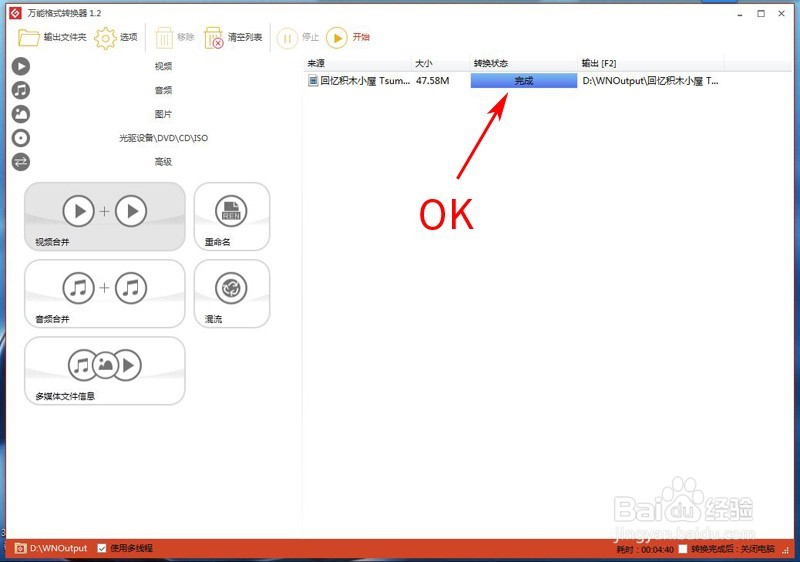Click the 转换状态 status column header
This screenshot has width=800, height=562.
click(x=524, y=63)
